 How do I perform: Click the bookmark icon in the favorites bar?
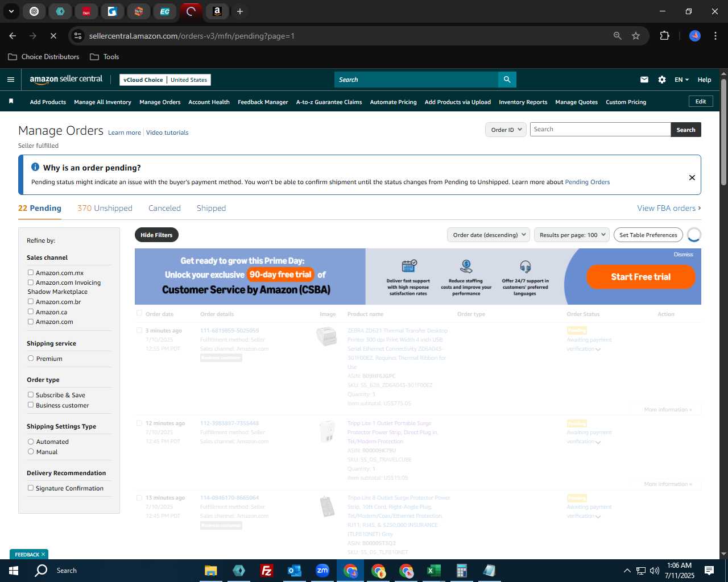pyautogui.click(x=11, y=101)
